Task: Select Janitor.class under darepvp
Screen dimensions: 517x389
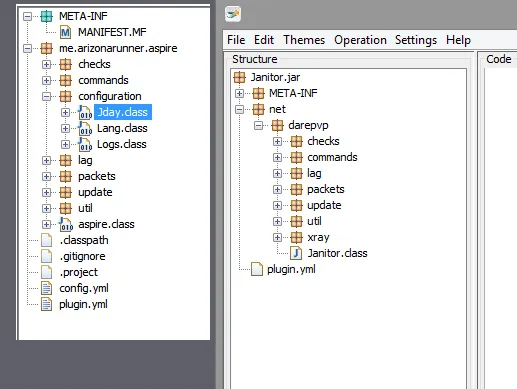Action: pyautogui.click(x=337, y=253)
